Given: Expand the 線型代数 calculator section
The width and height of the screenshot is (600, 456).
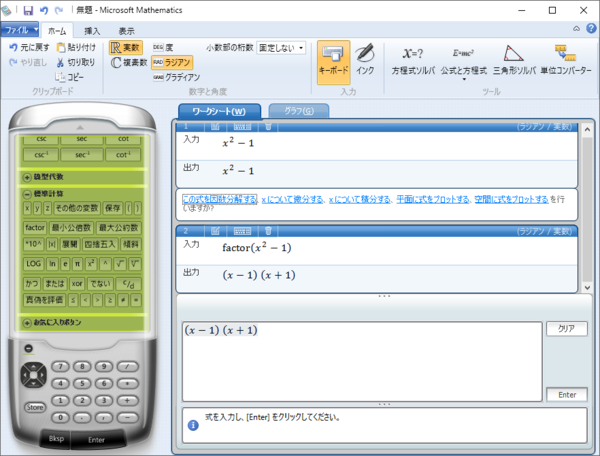Looking at the screenshot, I should click(x=27, y=177).
